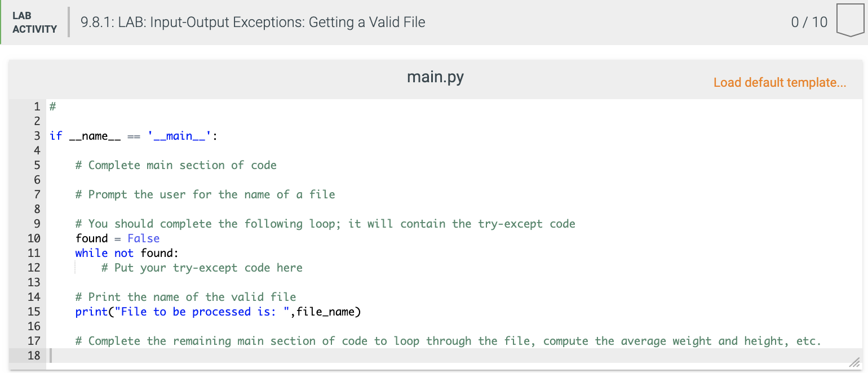Viewport: 868px width, 373px height.
Task: Click line number 15 in the gutter
Action: (x=33, y=312)
